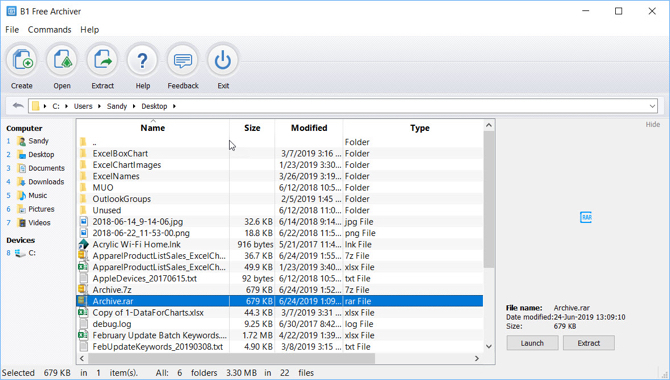Select the Videos icon in sidebar
Image resolution: width=670 pixels, height=380 pixels.
[22, 223]
